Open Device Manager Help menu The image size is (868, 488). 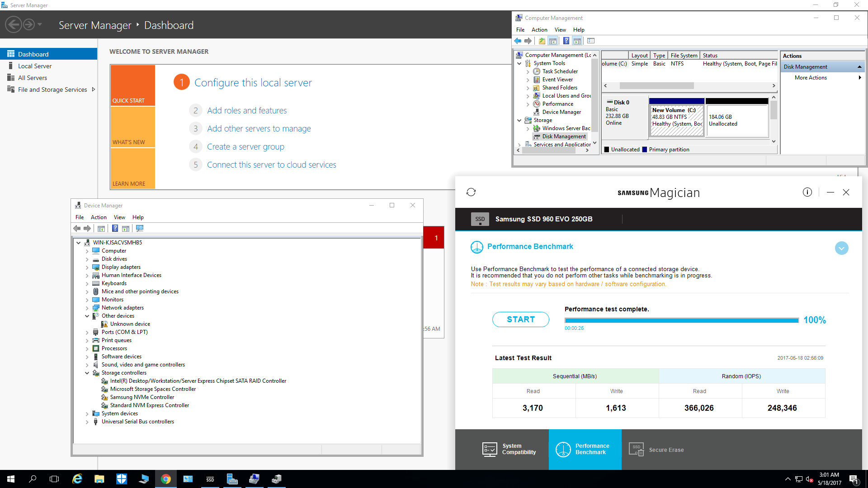coord(138,217)
